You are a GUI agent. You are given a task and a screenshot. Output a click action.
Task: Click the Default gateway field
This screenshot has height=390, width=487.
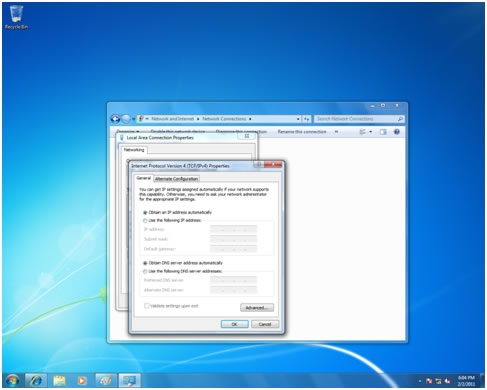point(233,249)
